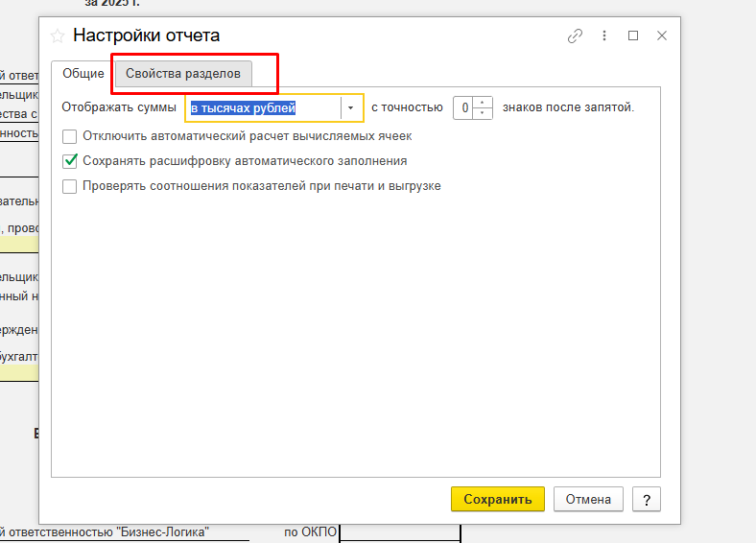Click the 'Настройки отчета' dialog title
The width and height of the screenshot is (756, 543).
[x=147, y=35]
